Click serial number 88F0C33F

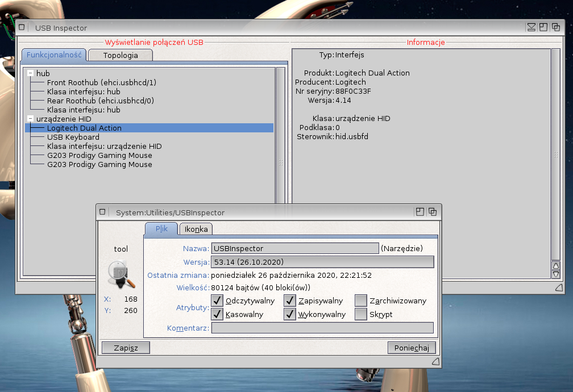pyautogui.click(x=353, y=91)
